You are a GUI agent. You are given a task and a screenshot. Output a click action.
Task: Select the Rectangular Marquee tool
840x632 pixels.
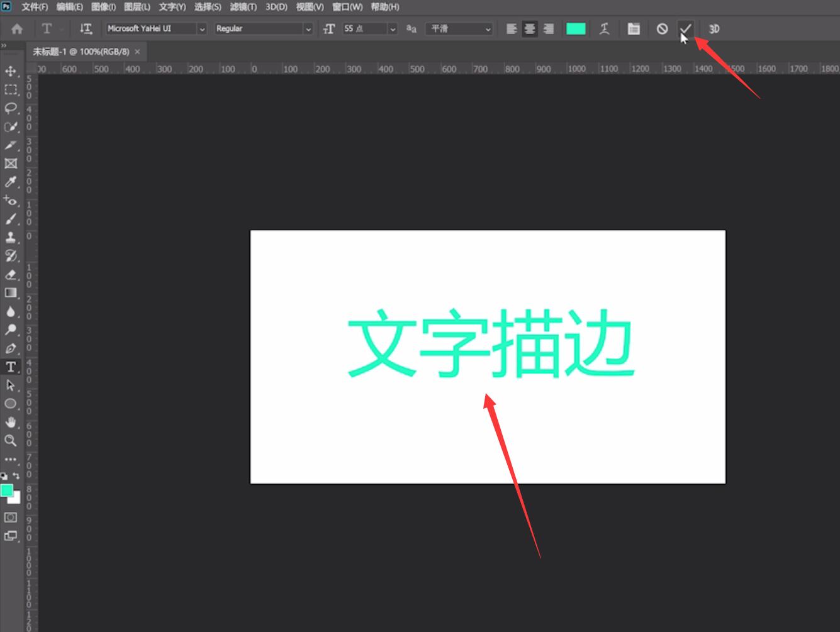(x=11, y=89)
